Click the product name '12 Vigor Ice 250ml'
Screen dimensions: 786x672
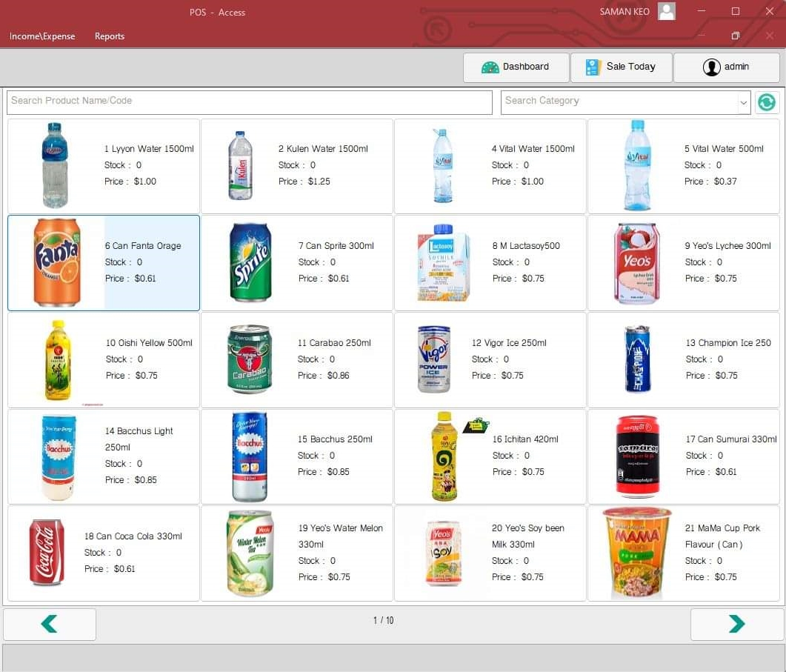tap(509, 343)
